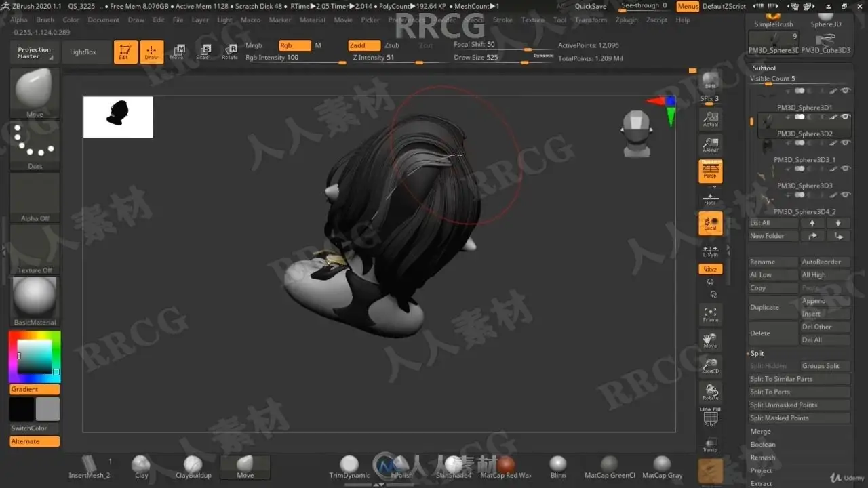Open the current brush thumbnail (Move)
Image resolution: width=868 pixels, height=488 pixels.
pos(35,93)
